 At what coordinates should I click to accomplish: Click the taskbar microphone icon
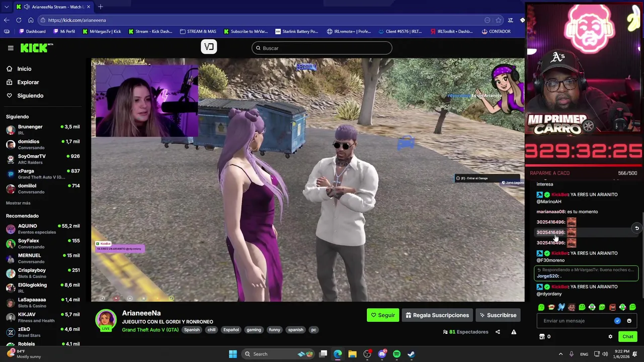571,354
